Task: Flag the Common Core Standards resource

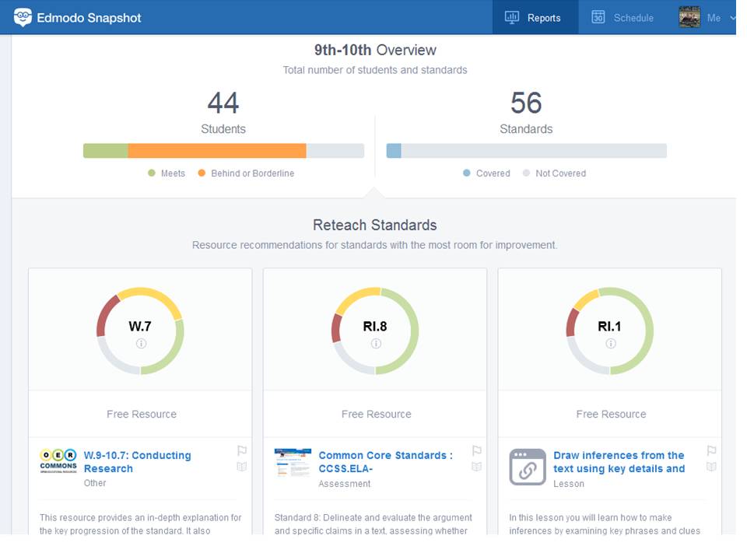Action: pyautogui.click(x=477, y=450)
